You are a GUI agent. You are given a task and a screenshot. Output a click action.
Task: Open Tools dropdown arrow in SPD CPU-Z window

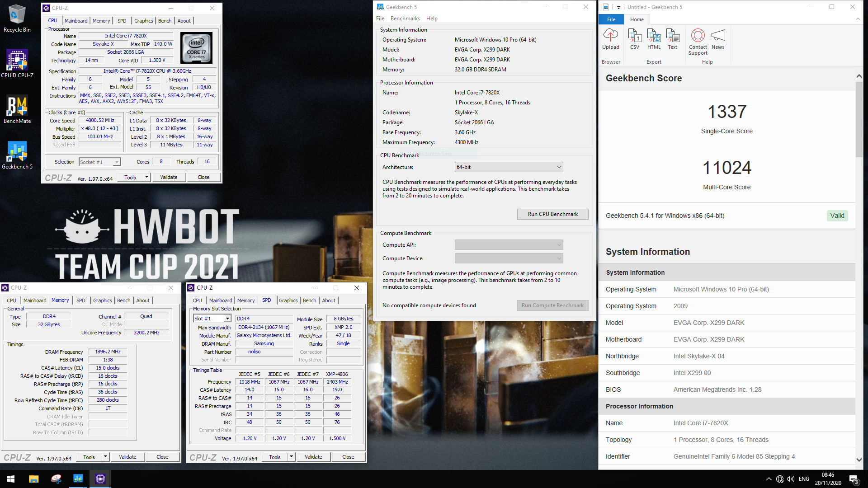(291, 457)
